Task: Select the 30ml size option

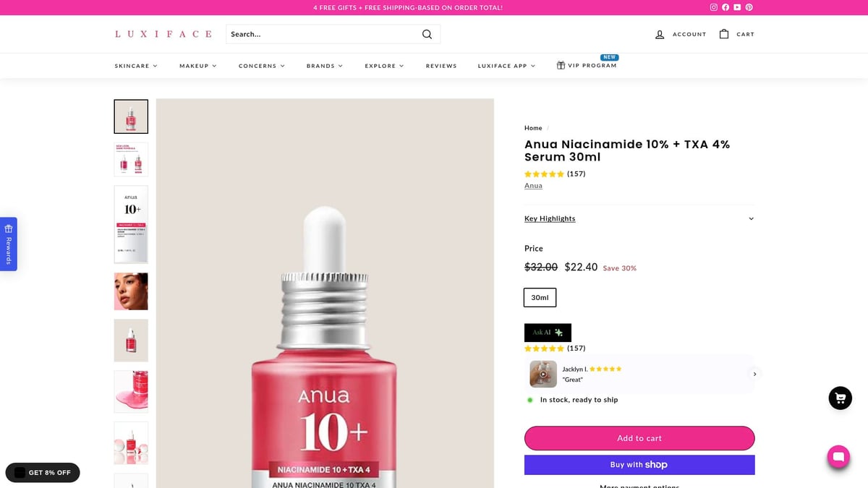Action: point(540,297)
